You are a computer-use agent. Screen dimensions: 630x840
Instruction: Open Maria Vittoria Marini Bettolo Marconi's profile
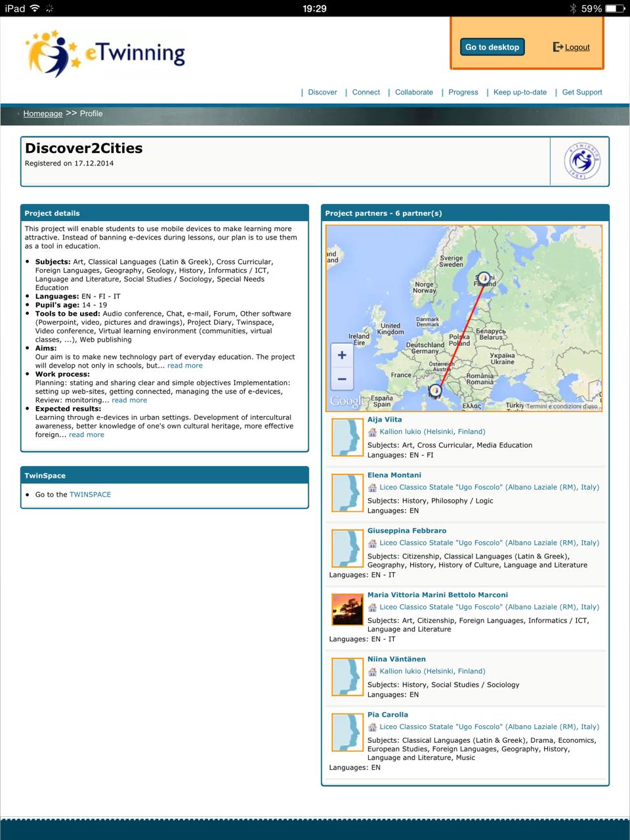point(438,595)
